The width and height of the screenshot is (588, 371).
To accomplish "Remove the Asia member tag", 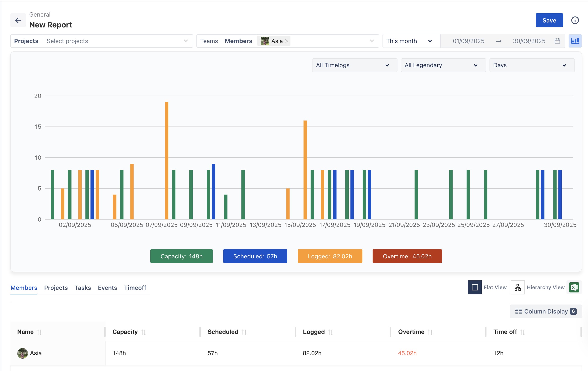I will 287,41.
